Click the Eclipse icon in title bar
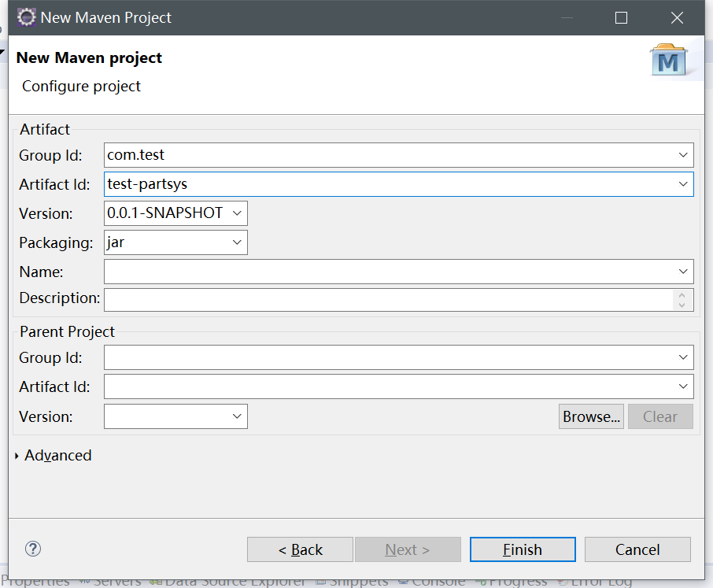 [27, 17]
